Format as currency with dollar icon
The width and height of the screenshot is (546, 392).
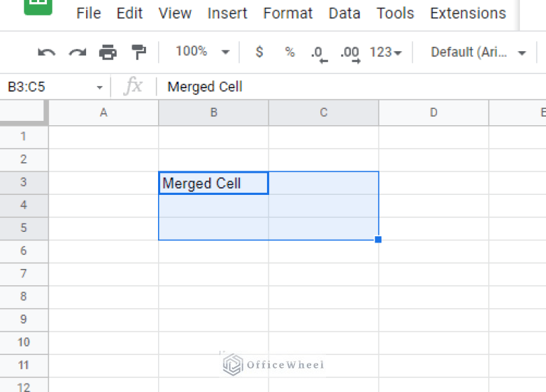pos(259,52)
